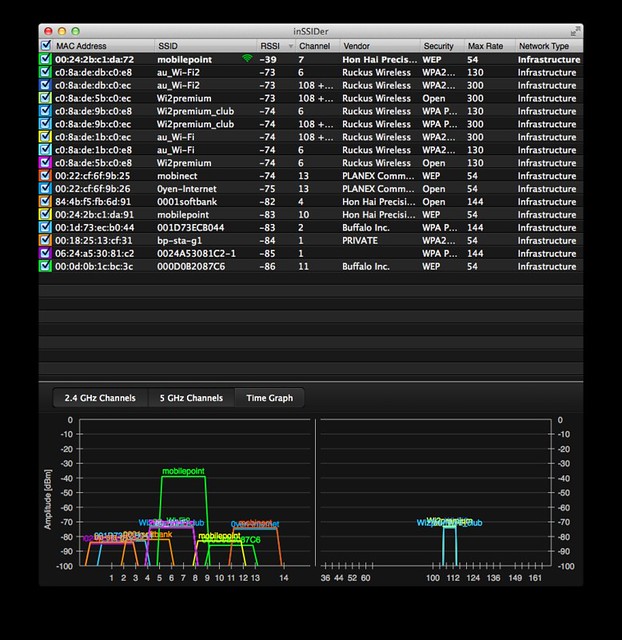Uncheck the 00:1d:73:ec:b0:44 Buffalo network
Viewport: 622px width, 640px height.
coord(45,227)
